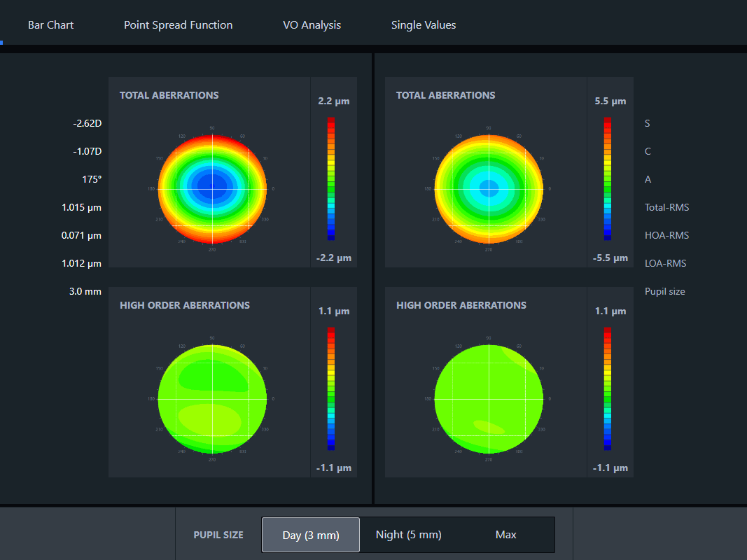Select the VO Analysis tab
Screen dimensions: 747x560
[312, 25]
